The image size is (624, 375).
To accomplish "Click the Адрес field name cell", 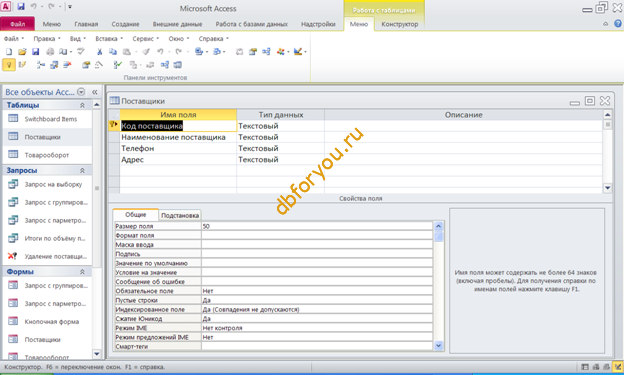I will 178,160.
